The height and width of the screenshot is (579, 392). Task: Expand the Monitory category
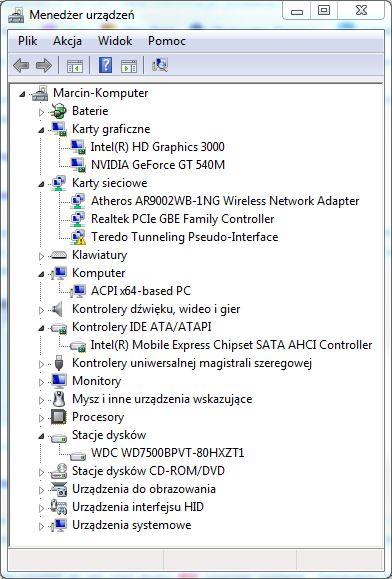tap(41, 381)
